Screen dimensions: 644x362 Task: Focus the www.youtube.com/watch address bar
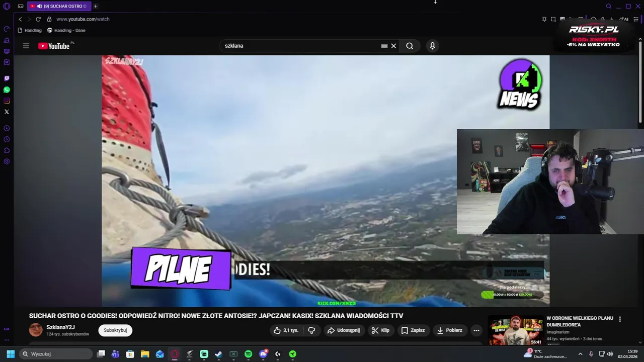(83, 19)
